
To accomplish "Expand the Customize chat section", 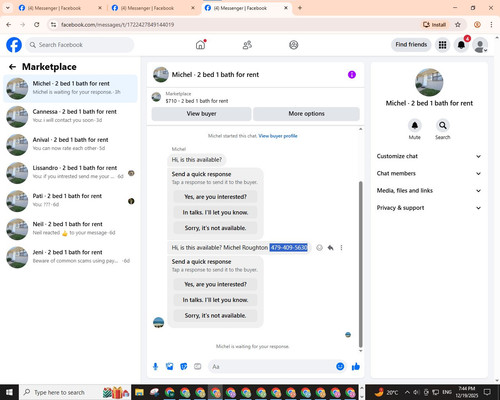I will point(429,156).
